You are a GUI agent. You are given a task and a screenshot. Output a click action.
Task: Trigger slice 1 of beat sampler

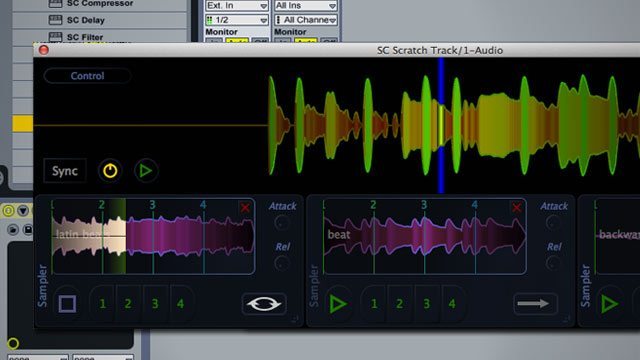pos(374,304)
